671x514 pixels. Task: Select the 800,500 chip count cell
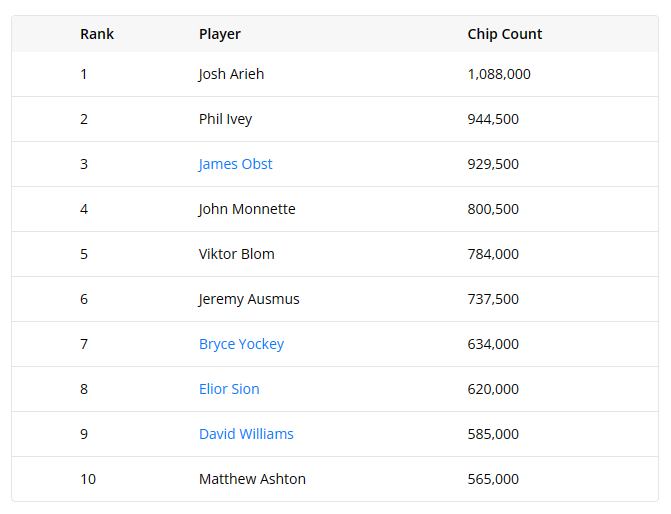pos(493,209)
